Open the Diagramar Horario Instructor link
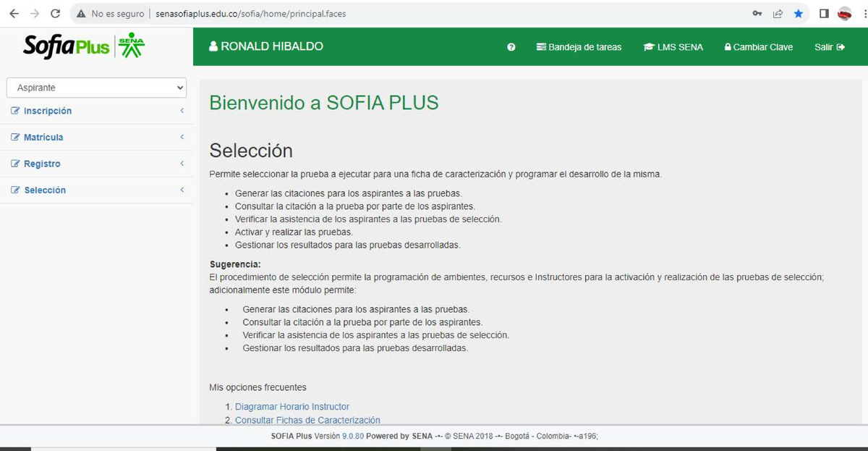Viewport: 868px width, 451px height. (292, 406)
